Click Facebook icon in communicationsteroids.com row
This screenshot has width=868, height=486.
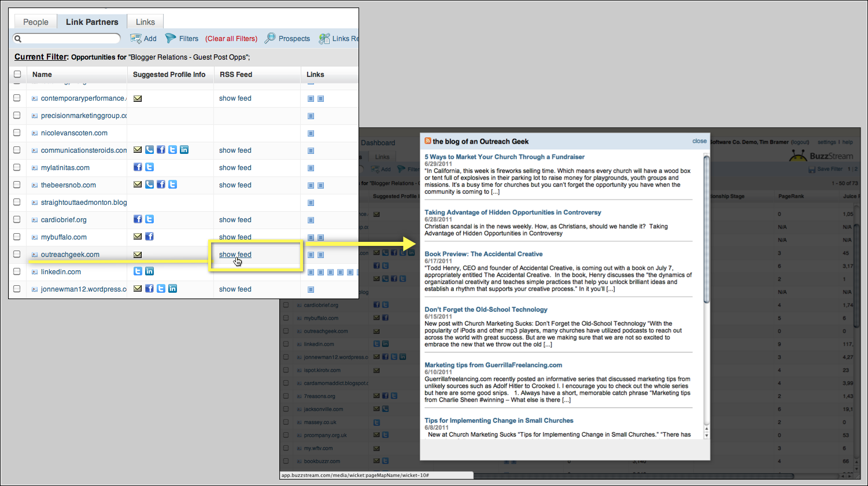point(161,150)
